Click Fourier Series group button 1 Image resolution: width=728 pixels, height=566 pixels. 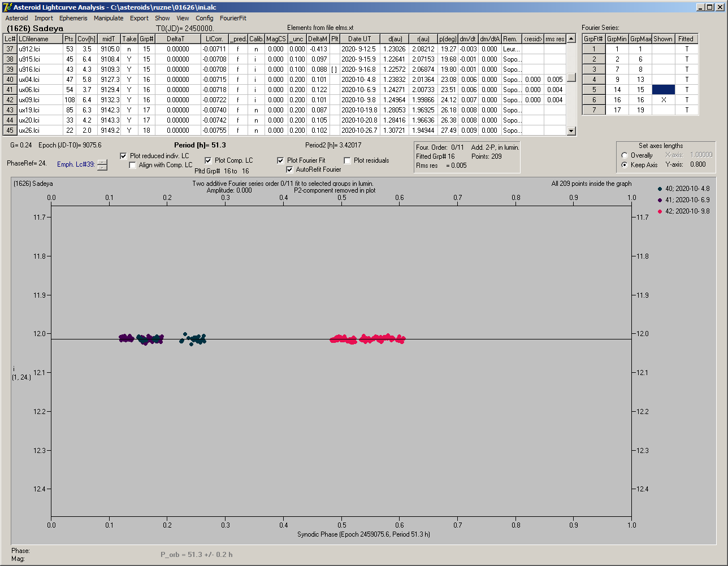point(594,49)
